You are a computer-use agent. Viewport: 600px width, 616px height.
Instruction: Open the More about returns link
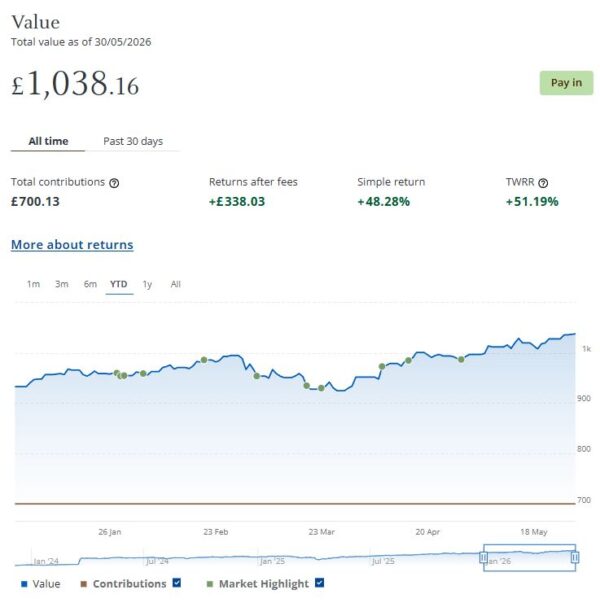[72, 245]
